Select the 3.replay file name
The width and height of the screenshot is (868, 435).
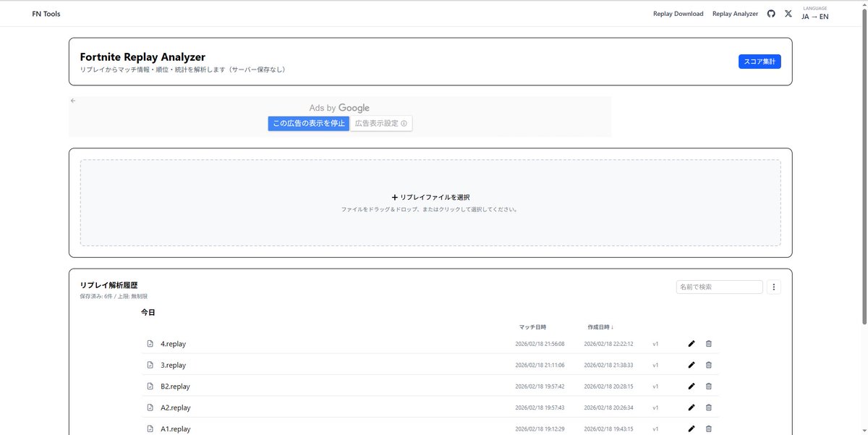[x=173, y=365]
